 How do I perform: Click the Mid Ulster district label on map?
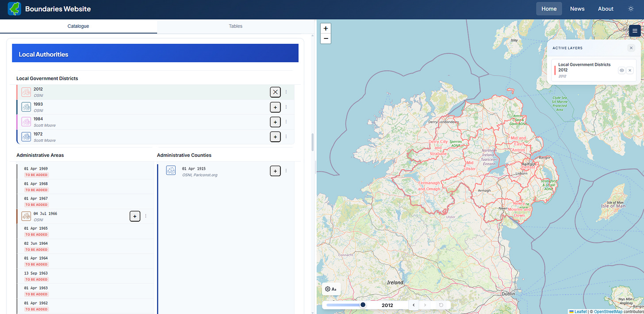470,166
